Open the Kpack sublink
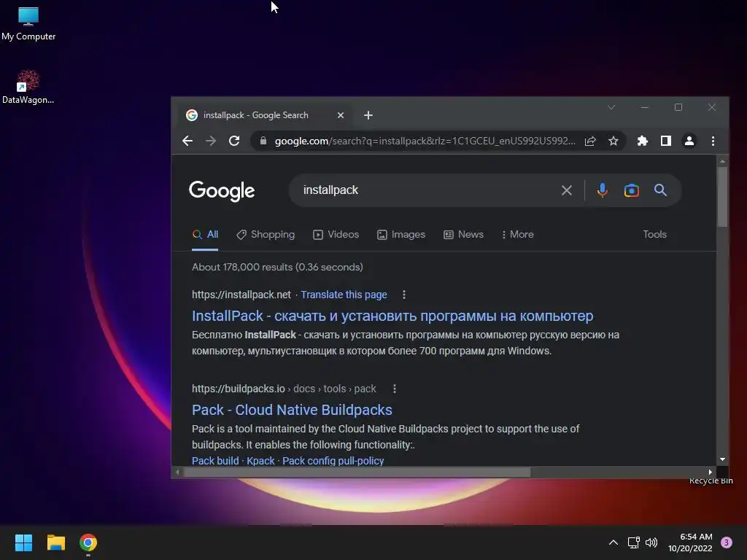The width and height of the screenshot is (747, 560). pos(260,461)
